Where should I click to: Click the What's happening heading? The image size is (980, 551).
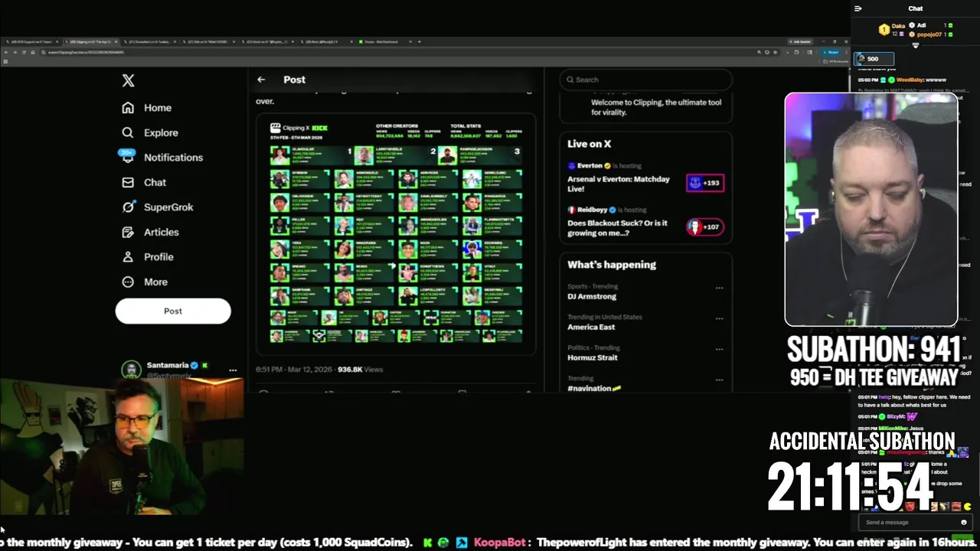pyautogui.click(x=612, y=265)
